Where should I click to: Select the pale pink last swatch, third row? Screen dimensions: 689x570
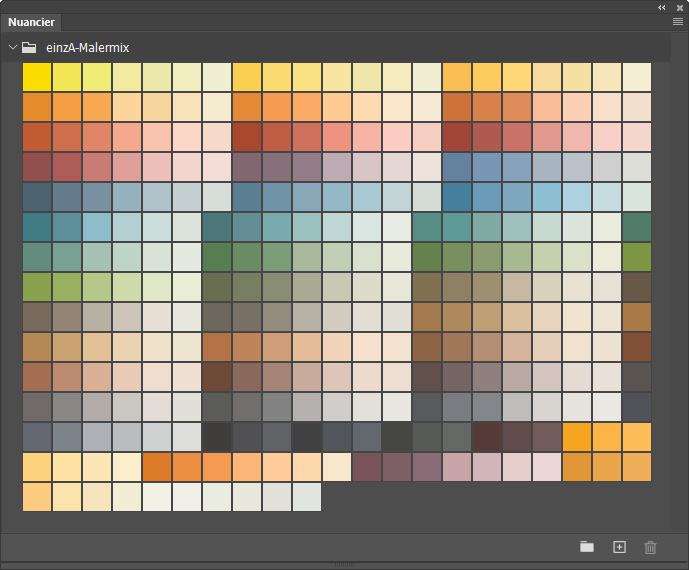click(637, 137)
